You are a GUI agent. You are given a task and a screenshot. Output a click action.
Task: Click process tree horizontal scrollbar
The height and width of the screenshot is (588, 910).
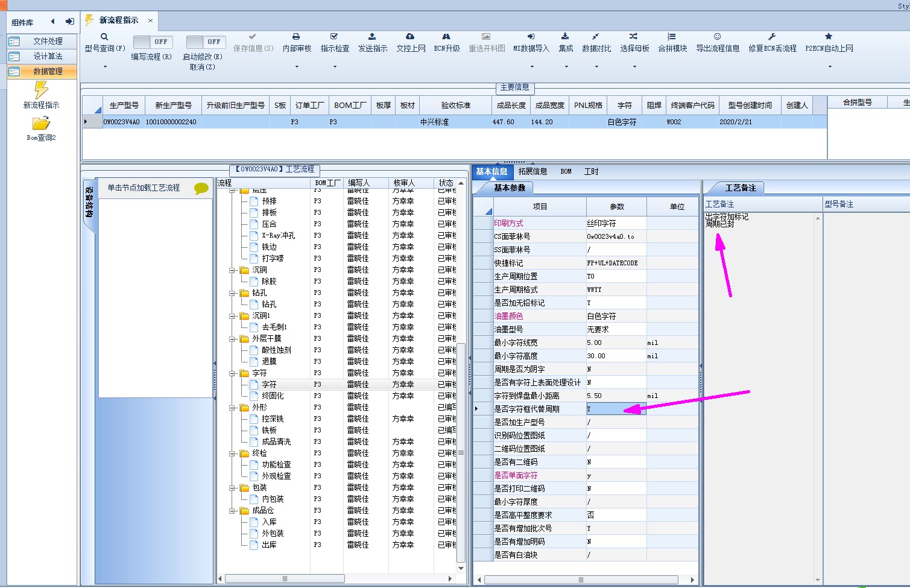[x=285, y=578]
